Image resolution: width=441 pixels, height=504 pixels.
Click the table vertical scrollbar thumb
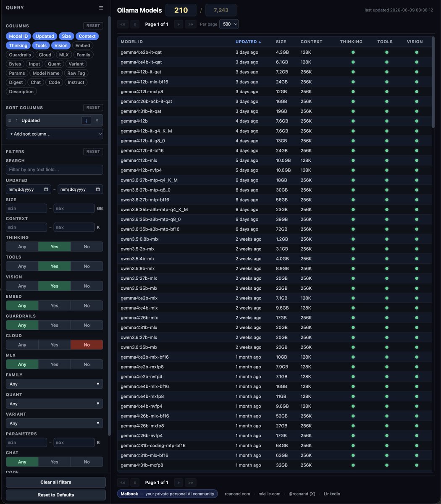433,82
